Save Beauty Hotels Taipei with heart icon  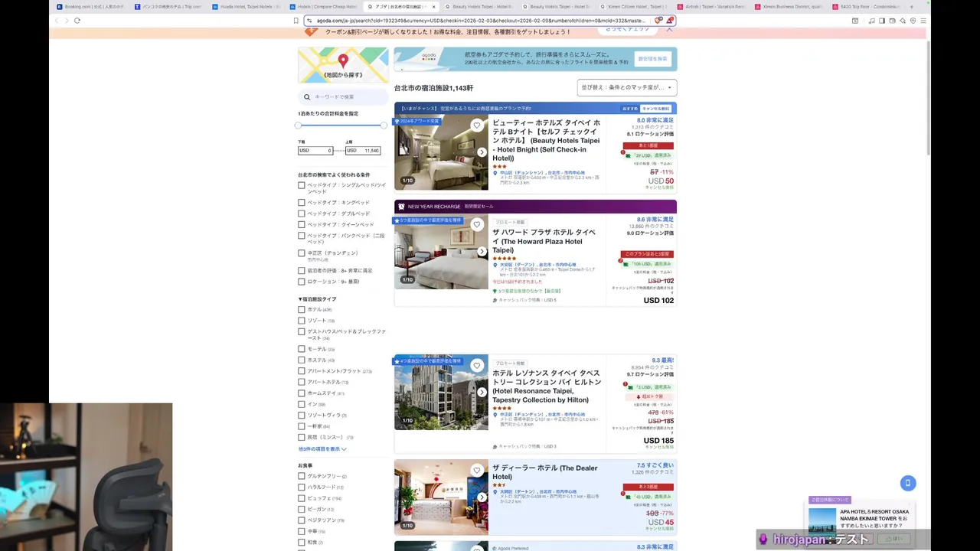(x=477, y=126)
